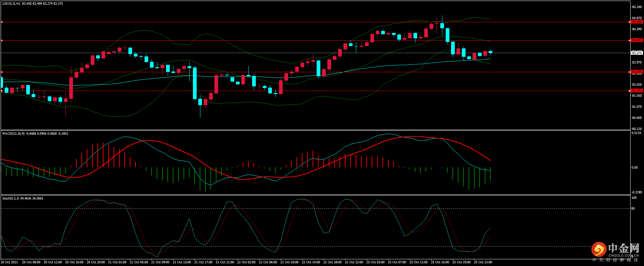Click time label 25 Oct 11:00
The image size is (644, 266).
[418, 262]
